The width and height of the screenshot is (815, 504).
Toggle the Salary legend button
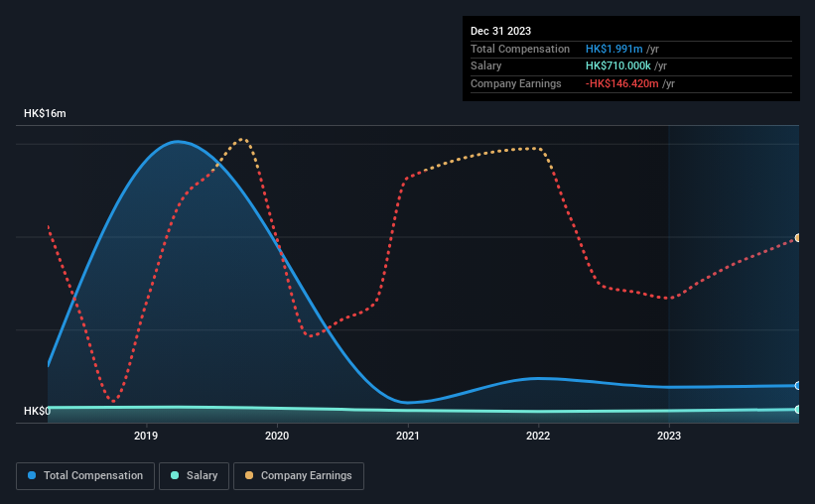[194, 476]
